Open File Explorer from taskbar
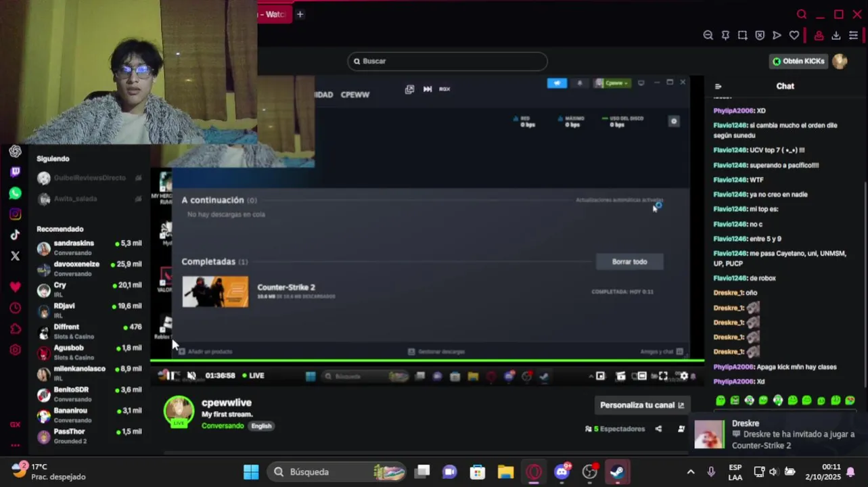This screenshot has width=868, height=487. (505, 471)
